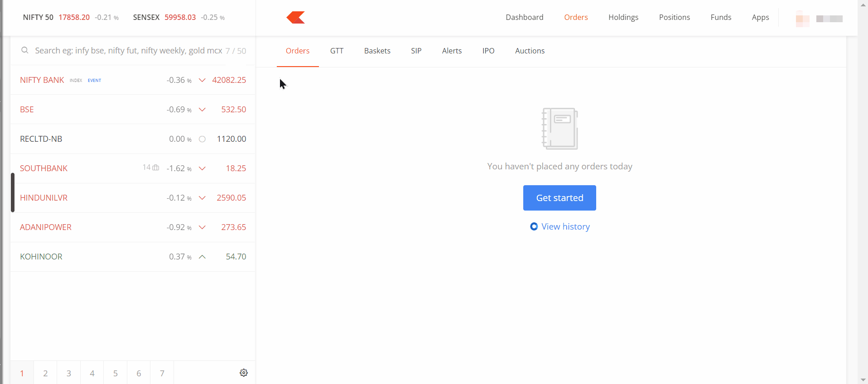Click the RECLTD-NB unchanged circle indicator
Screen dimensions: 868x384
point(203,139)
